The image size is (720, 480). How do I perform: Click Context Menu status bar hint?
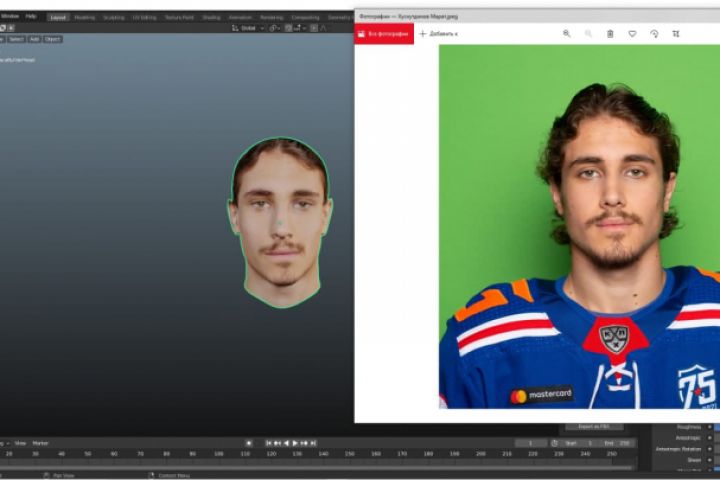click(169, 475)
